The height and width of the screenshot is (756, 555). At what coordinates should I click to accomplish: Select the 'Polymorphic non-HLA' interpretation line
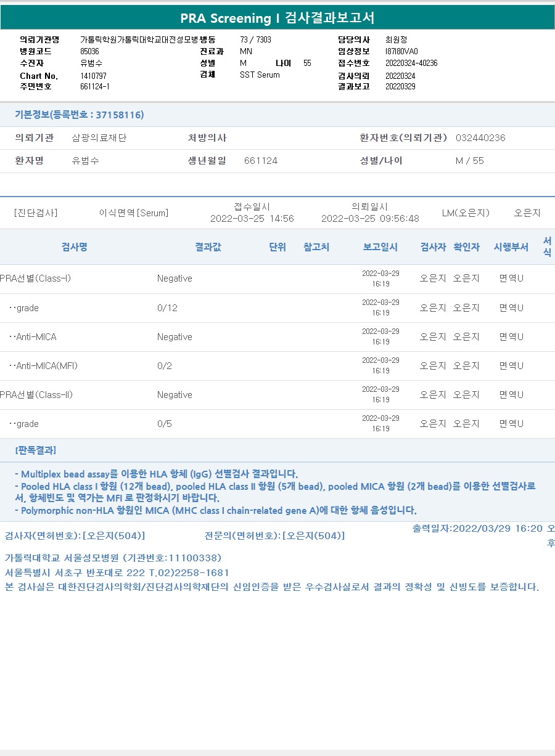coord(216,510)
